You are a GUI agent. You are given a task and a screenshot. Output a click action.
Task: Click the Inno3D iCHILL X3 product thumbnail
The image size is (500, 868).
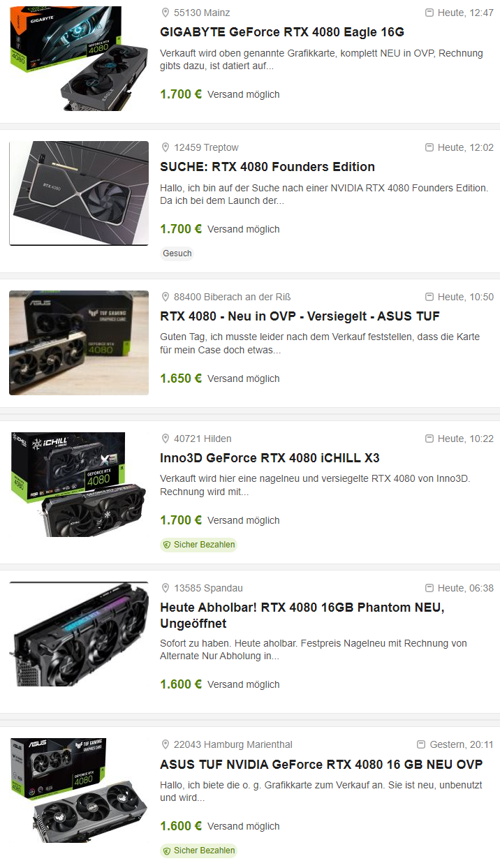79,485
